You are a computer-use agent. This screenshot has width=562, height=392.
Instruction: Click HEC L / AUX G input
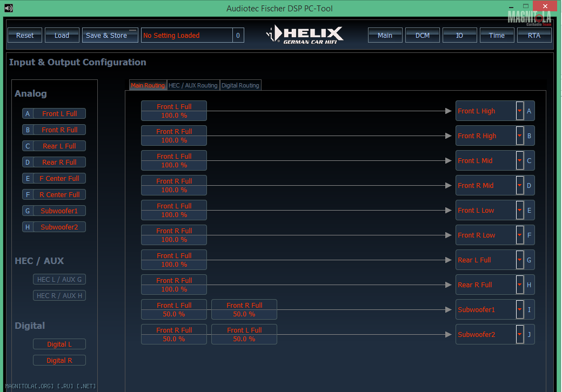[59, 279]
